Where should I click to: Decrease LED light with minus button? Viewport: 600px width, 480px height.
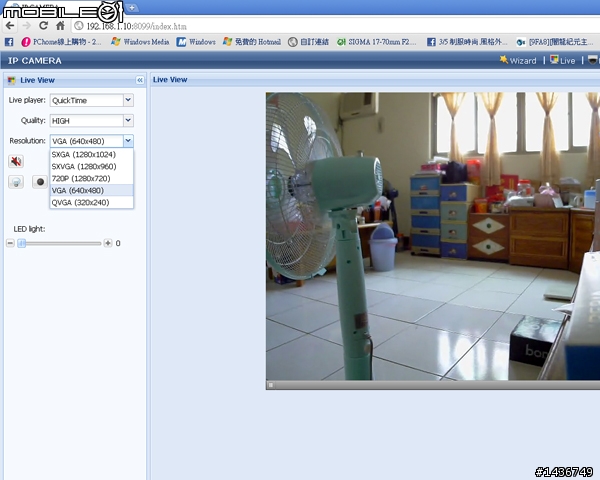tap(10, 243)
